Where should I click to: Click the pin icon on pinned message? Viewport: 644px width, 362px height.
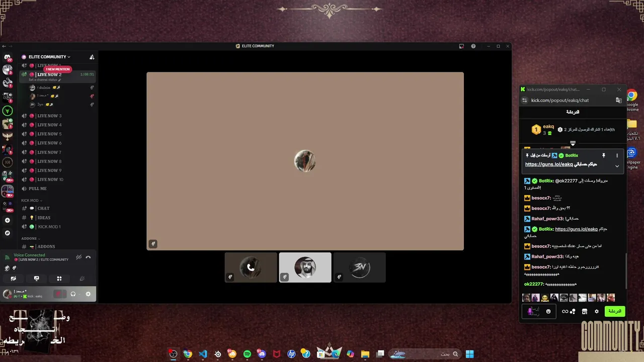pos(604,155)
